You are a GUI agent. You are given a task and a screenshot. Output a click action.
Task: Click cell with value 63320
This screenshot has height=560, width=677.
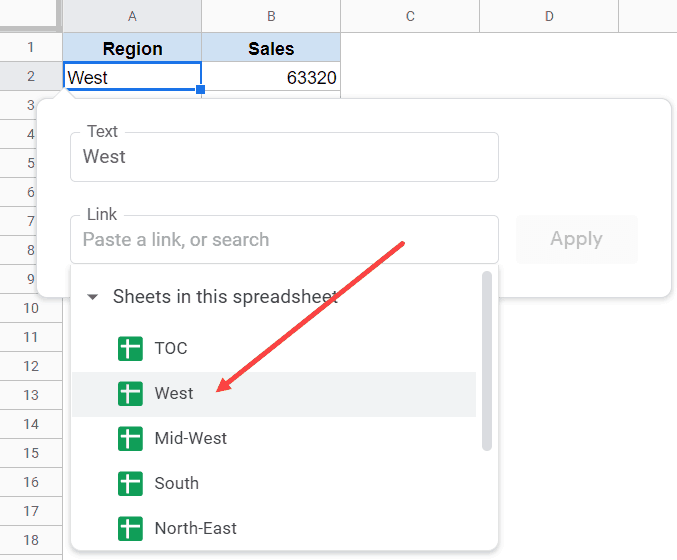[x=271, y=77]
